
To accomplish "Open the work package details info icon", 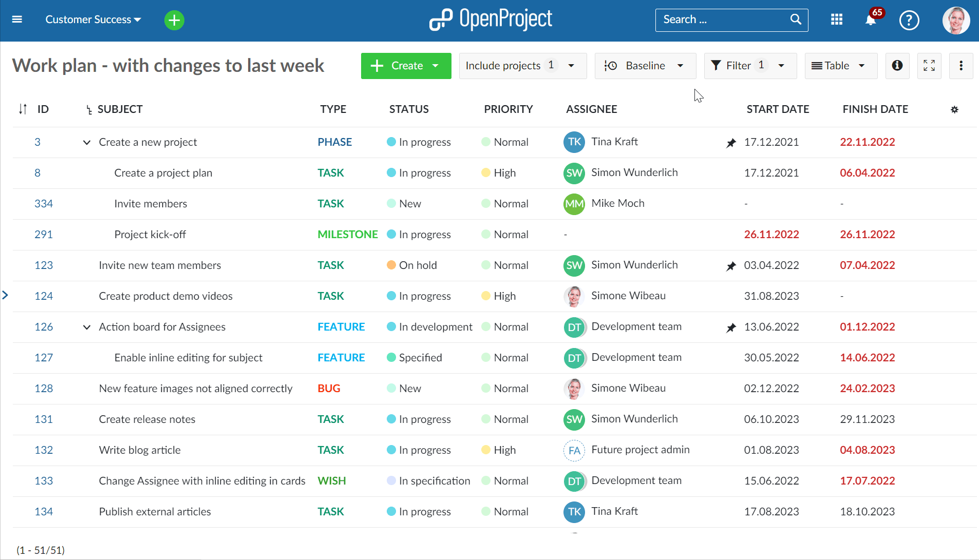I will (x=897, y=66).
